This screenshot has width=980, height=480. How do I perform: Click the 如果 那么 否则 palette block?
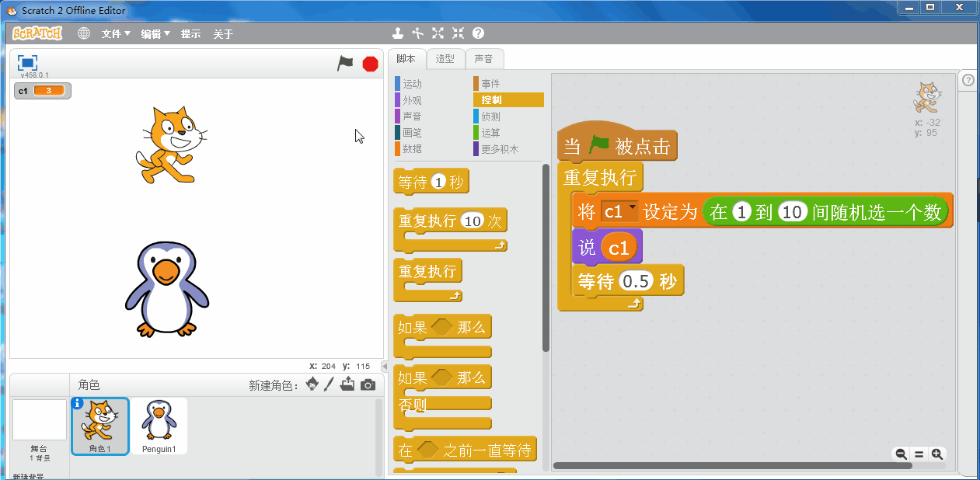click(x=442, y=397)
